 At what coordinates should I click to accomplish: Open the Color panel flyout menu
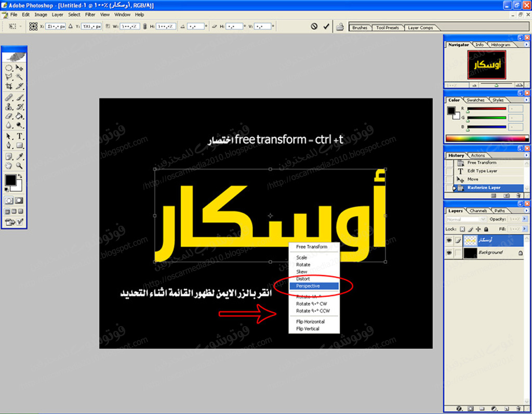(x=526, y=100)
